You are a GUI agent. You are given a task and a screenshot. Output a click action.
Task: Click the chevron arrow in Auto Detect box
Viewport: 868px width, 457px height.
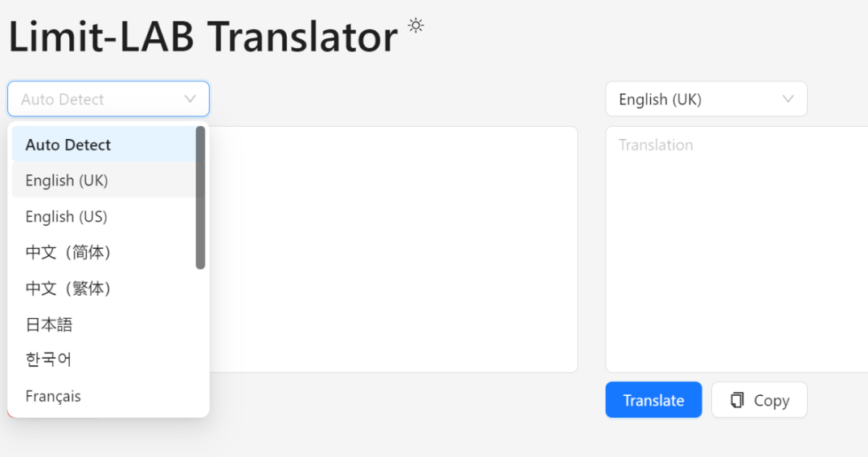coord(190,100)
